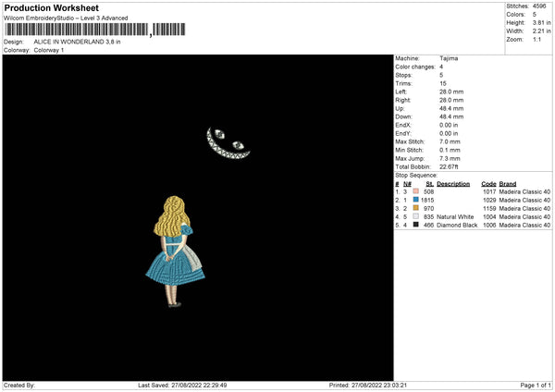Click thread code 1006

(x=489, y=225)
